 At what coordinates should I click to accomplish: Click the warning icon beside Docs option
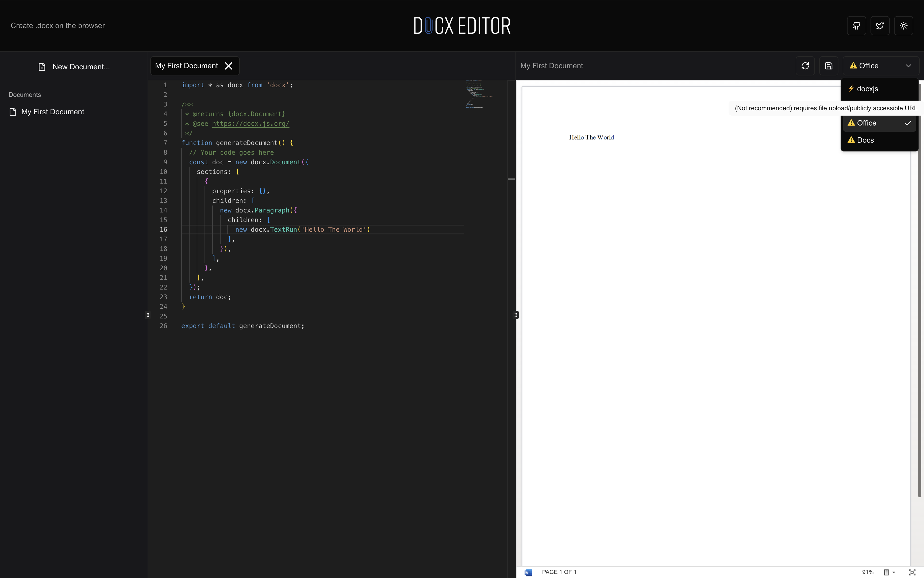[851, 140]
